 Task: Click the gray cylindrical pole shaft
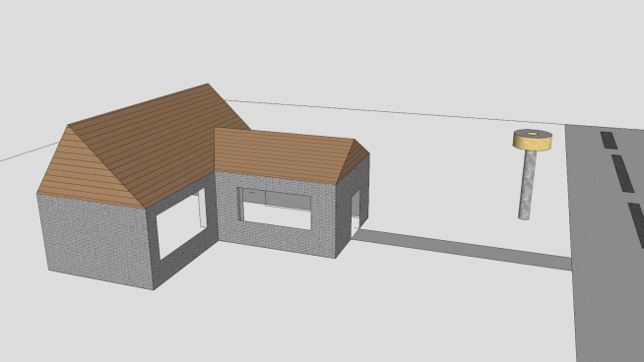click(x=527, y=184)
